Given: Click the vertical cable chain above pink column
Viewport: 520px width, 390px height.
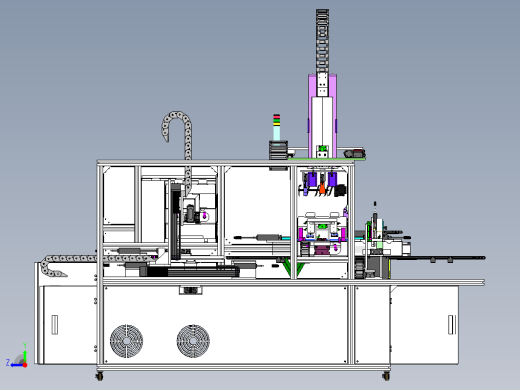Looking at the screenshot, I should (322, 41).
